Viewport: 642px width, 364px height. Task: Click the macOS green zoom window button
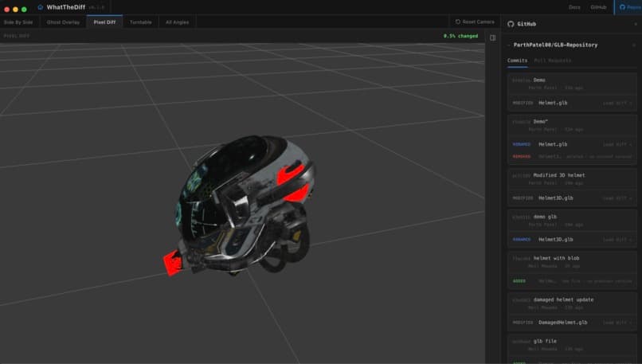(24, 10)
